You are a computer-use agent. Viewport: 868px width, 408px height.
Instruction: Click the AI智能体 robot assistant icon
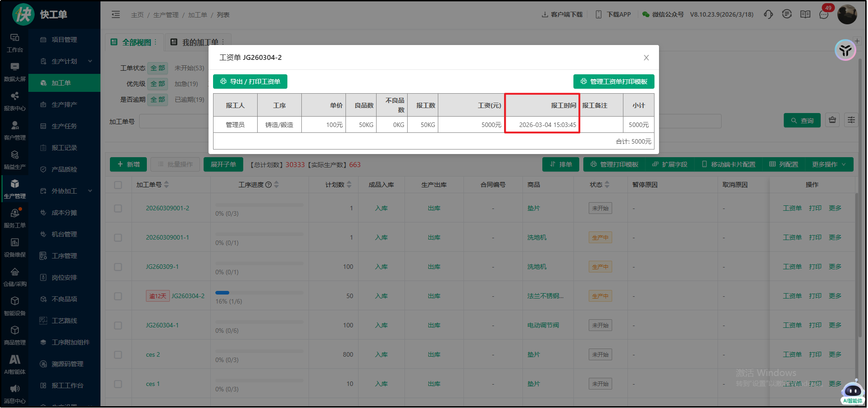click(852, 391)
